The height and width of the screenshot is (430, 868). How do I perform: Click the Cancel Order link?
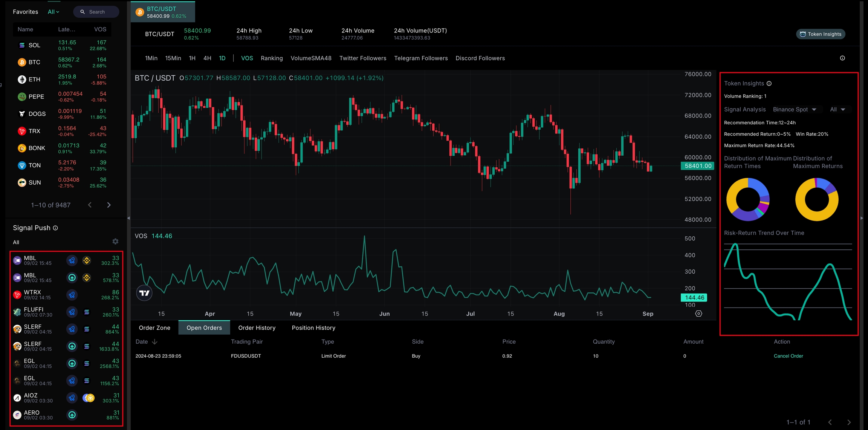tap(788, 356)
